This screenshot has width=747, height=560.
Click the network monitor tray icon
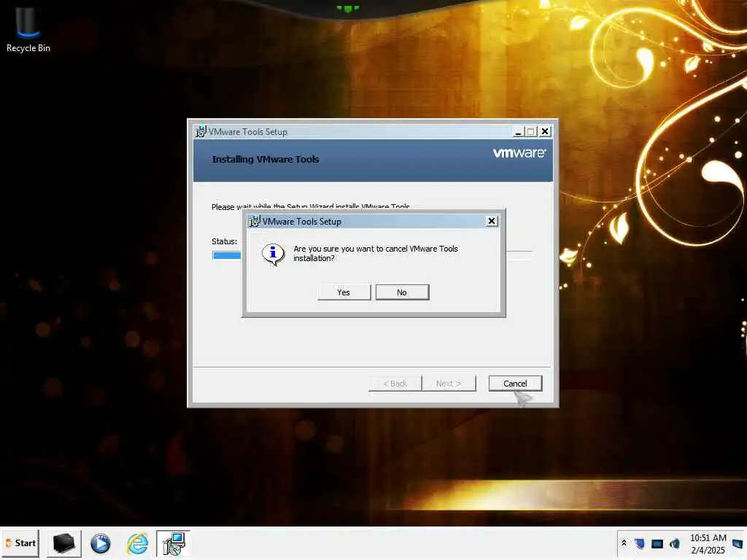point(657,543)
